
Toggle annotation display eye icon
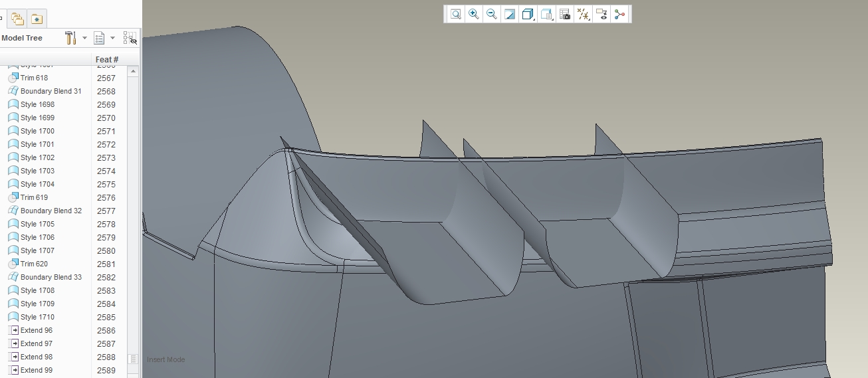tap(601, 14)
